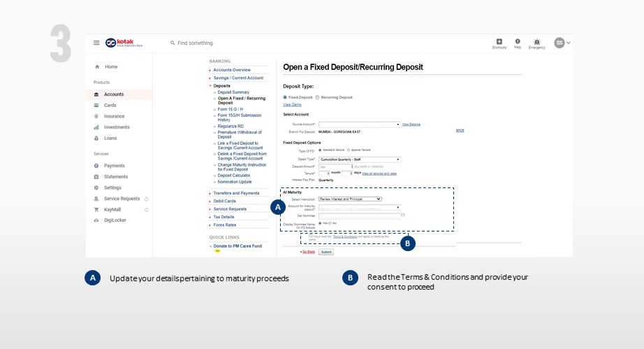Screen dimensions: 644x349
Task: Open the hamburger menu icon
Action: pos(96,43)
